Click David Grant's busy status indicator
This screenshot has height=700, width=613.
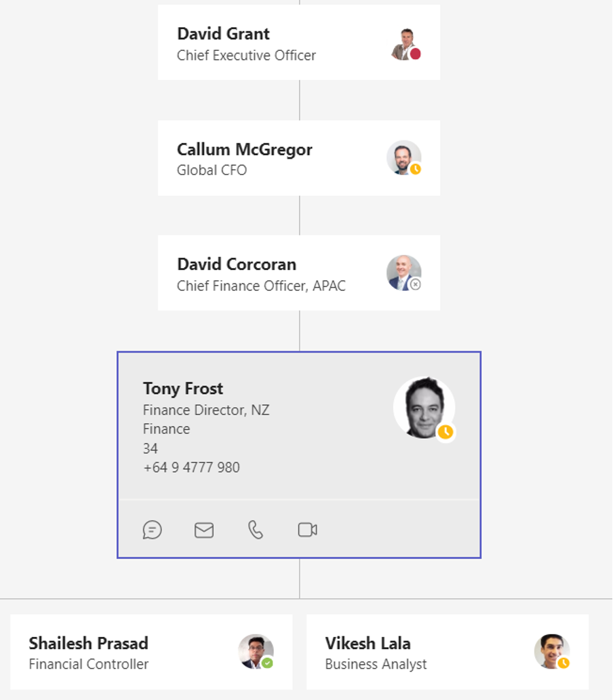[416, 54]
